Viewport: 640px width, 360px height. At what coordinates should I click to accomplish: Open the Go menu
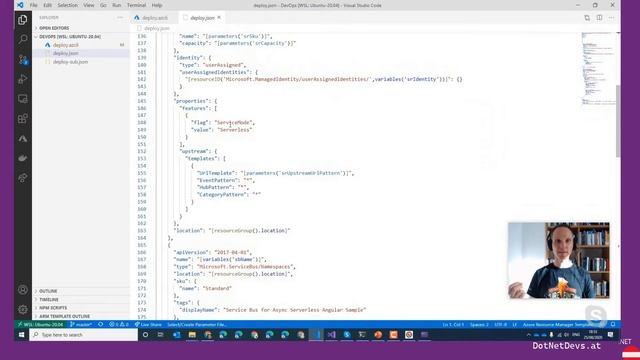(103, 5)
